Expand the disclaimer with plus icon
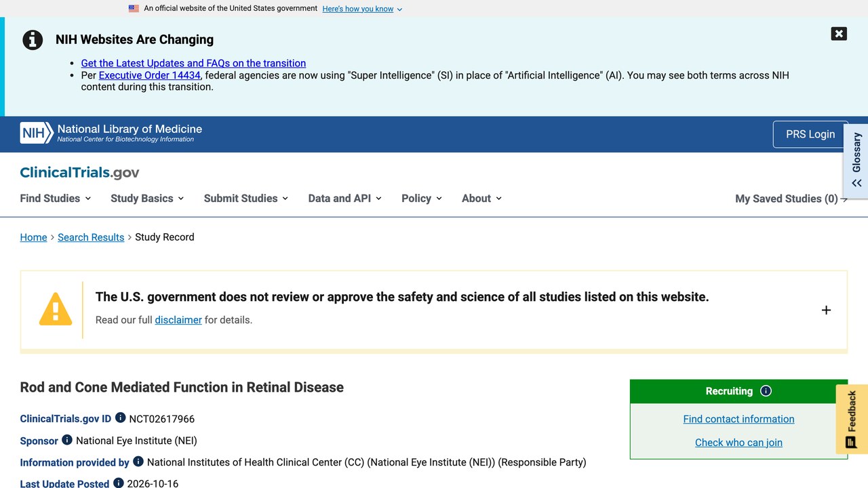 point(826,310)
